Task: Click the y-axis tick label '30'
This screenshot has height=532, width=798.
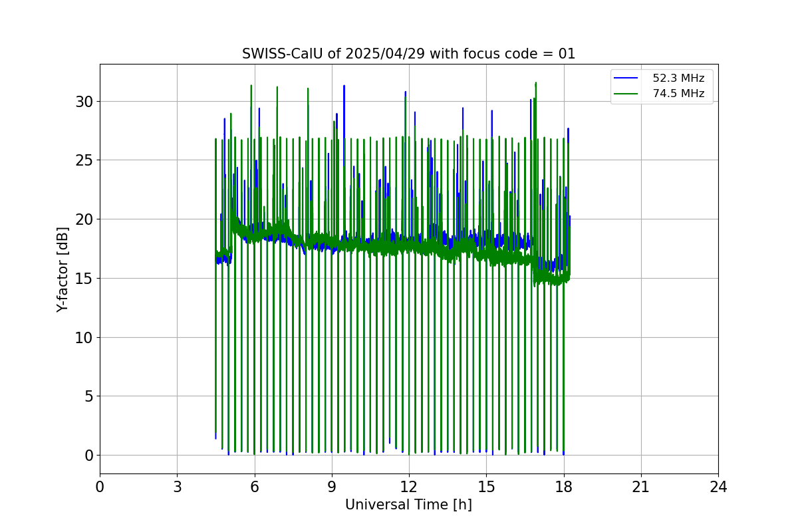Action: 84,101
